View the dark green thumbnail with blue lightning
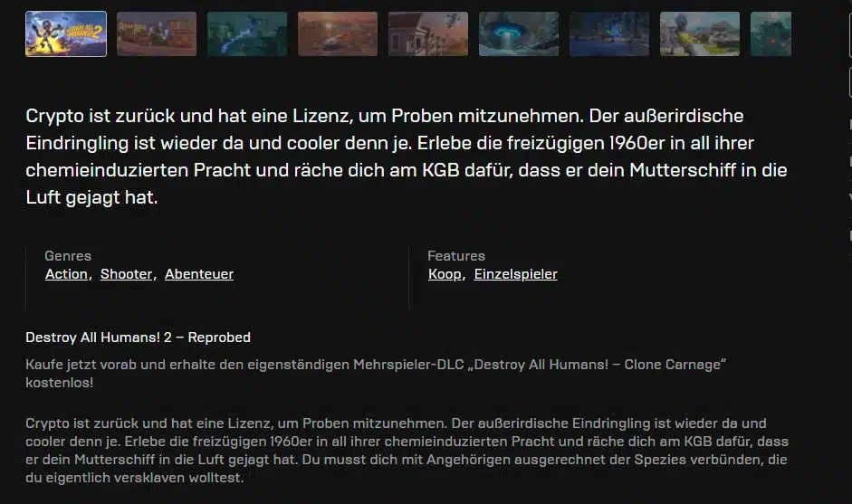 247,33
